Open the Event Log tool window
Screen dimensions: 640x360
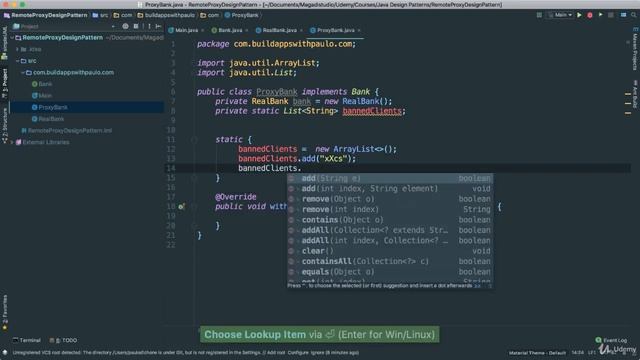611,340
